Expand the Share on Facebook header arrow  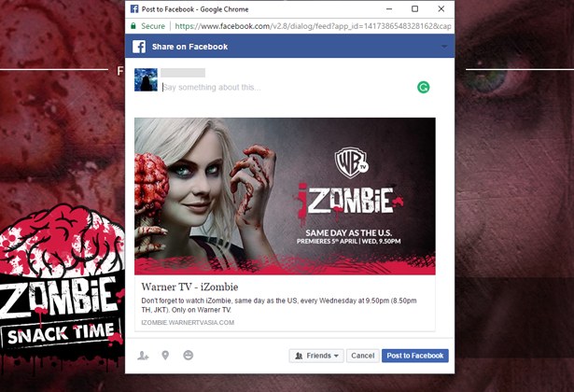tap(444, 47)
